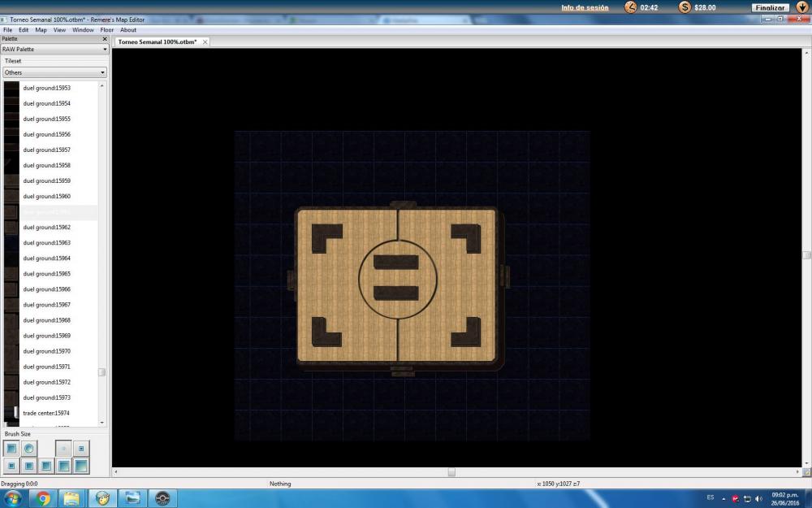Click the red M tray icon

(735, 499)
